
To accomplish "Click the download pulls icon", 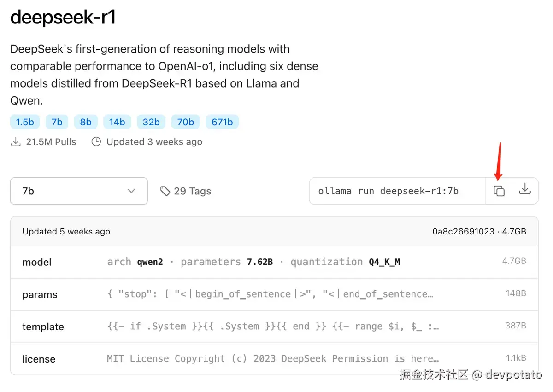I will pyautogui.click(x=16, y=142).
